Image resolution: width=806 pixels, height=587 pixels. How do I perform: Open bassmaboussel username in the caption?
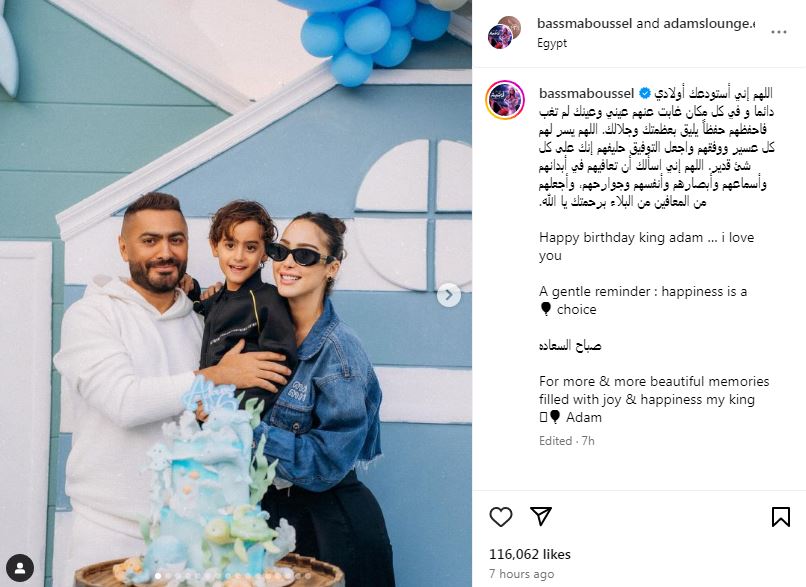pos(586,94)
